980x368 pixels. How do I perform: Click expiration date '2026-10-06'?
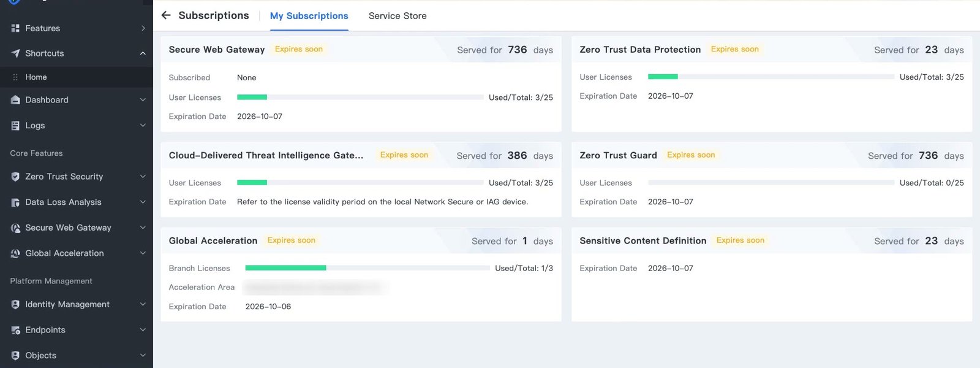[268, 307]
